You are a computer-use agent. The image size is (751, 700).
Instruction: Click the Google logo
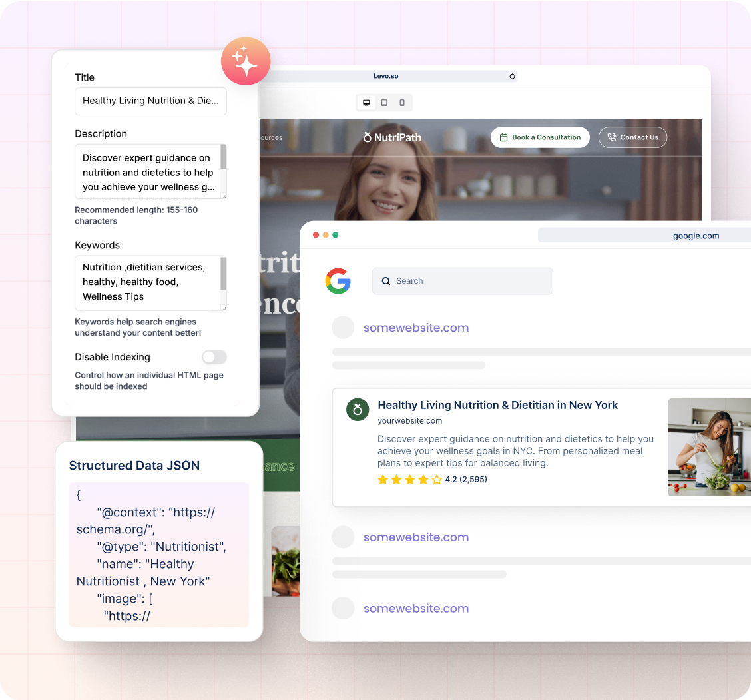(x=338, y=281)
